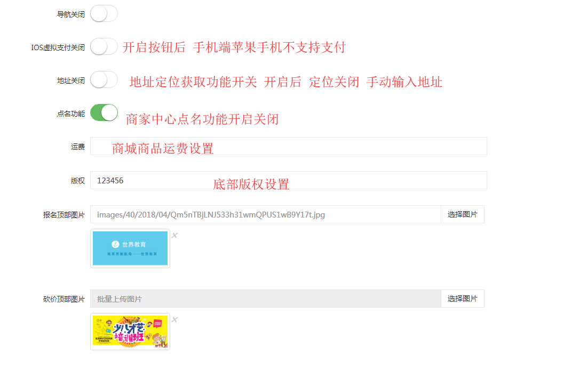Click 选择图片 for 报名顶部图片

tap(463, 214)
